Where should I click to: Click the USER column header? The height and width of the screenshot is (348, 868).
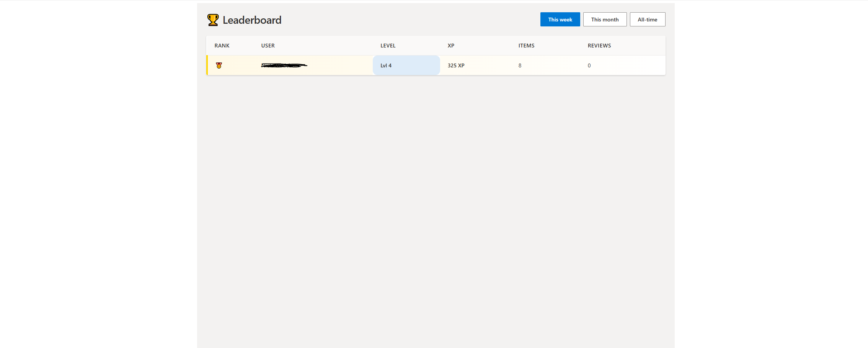click(268, 45)
